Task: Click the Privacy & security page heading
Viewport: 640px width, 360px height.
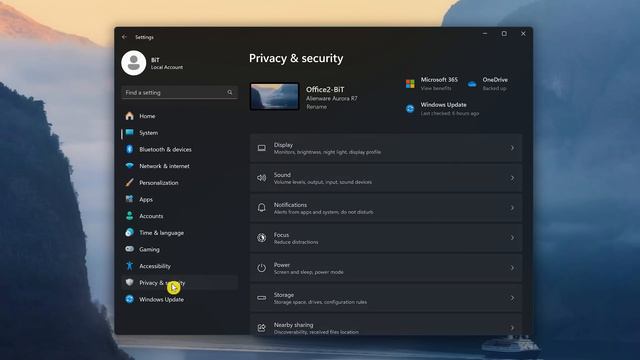Action: point(296,58)
